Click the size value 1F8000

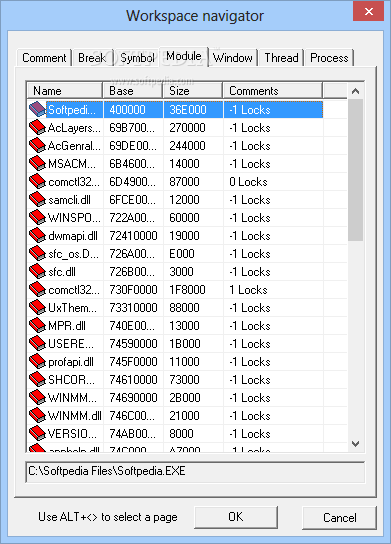[187, 290]
